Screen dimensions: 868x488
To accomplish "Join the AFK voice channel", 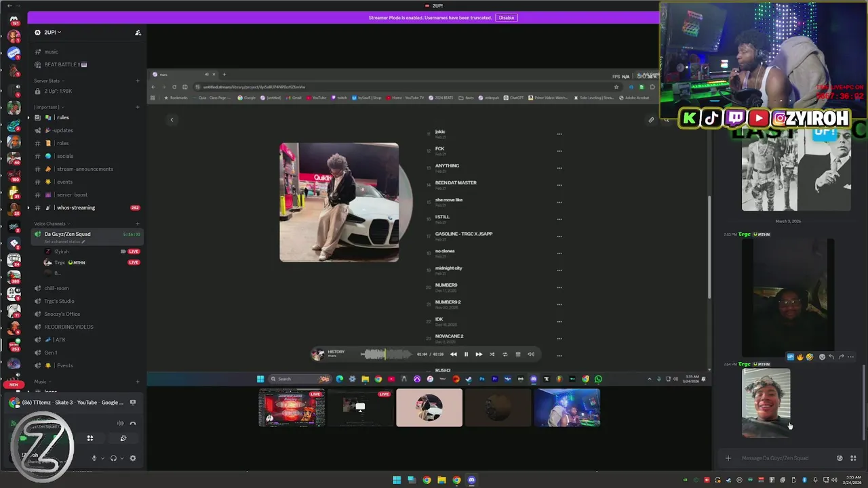I will pyautogui.click(x=87, y=340).
